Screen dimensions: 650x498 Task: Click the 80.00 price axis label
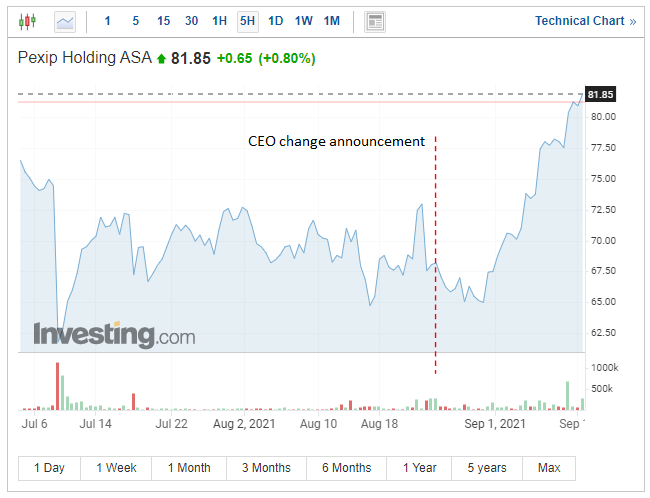coord(603,117)
